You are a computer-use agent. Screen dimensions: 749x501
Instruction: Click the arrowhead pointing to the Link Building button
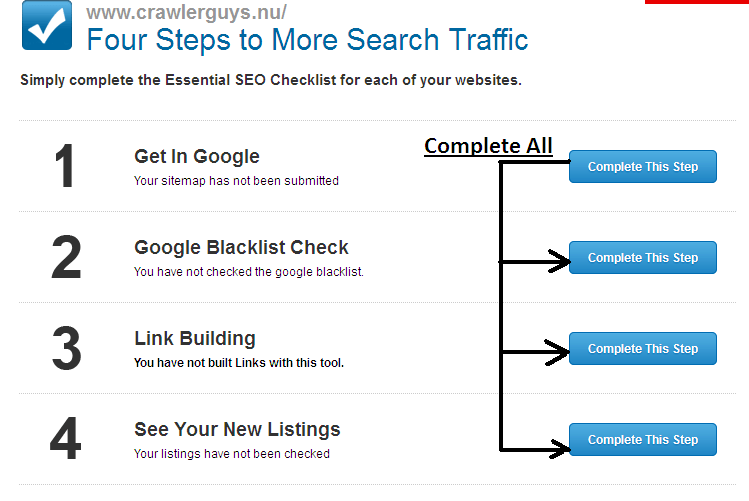pyautogui.click(x=557, y=352)
